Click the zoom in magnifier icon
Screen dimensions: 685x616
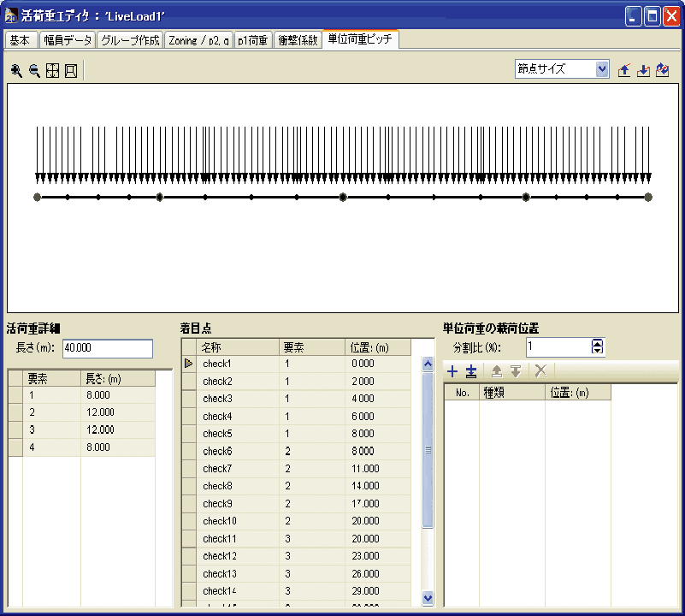pyautogui.click(x=16, y=71)
